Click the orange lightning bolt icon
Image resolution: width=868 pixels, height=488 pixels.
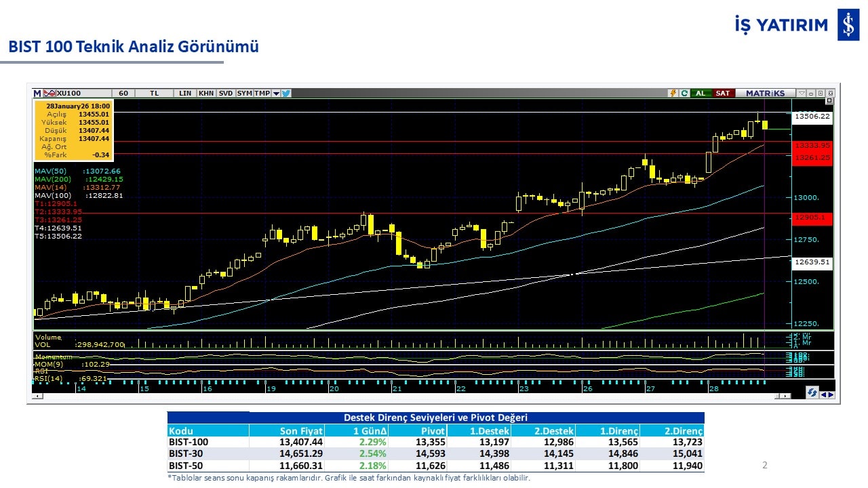tap(673, 94)
